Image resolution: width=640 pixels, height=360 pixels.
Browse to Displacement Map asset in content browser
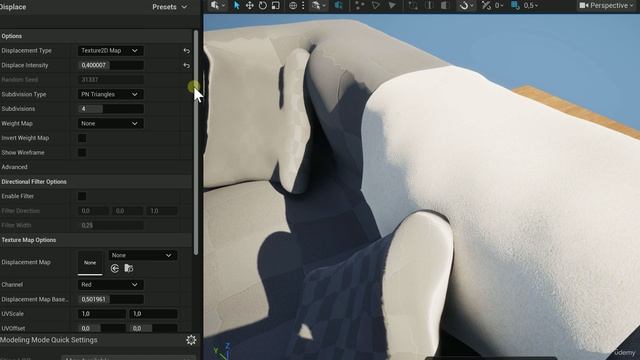[129, 268]
